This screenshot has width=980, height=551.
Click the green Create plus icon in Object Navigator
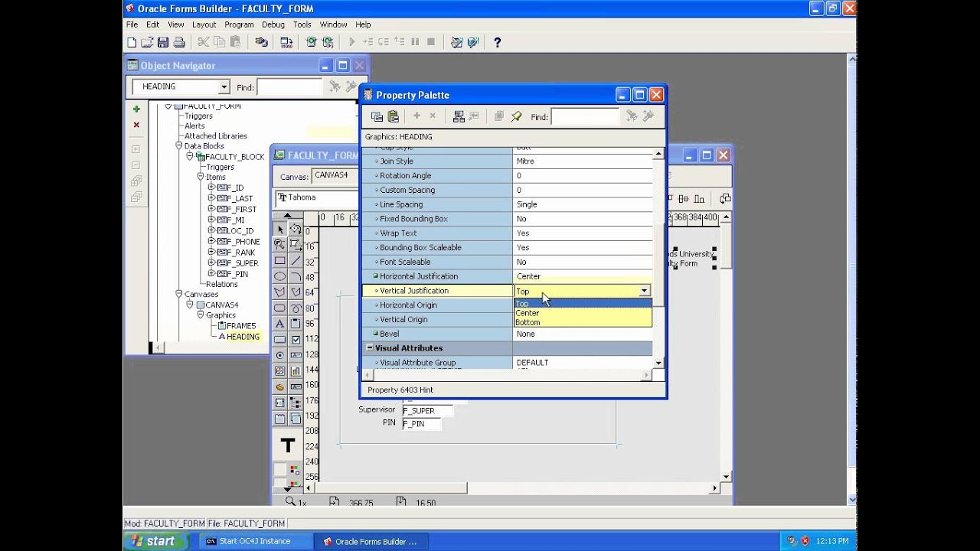coord(136,109)
